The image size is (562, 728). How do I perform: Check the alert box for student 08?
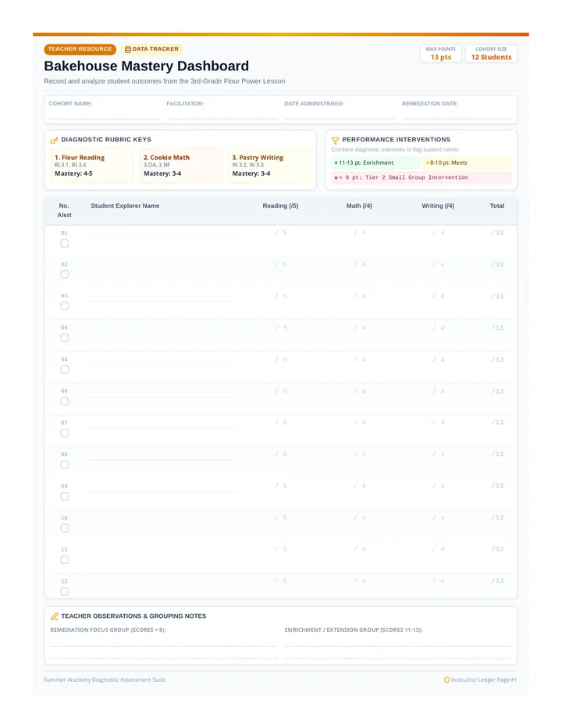(65, 465)
